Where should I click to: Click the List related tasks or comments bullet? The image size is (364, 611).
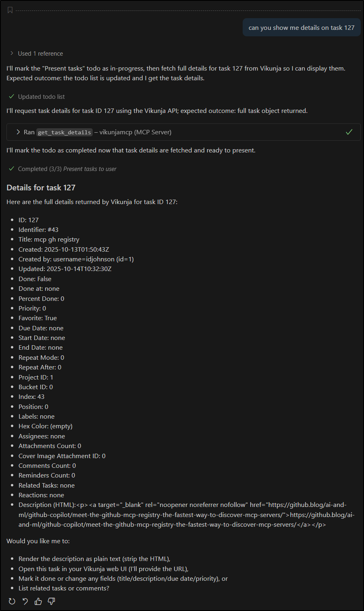coord(64,588)
